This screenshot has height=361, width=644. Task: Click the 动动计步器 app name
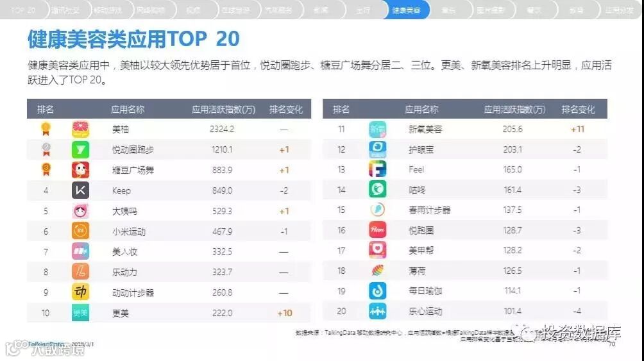133,293
